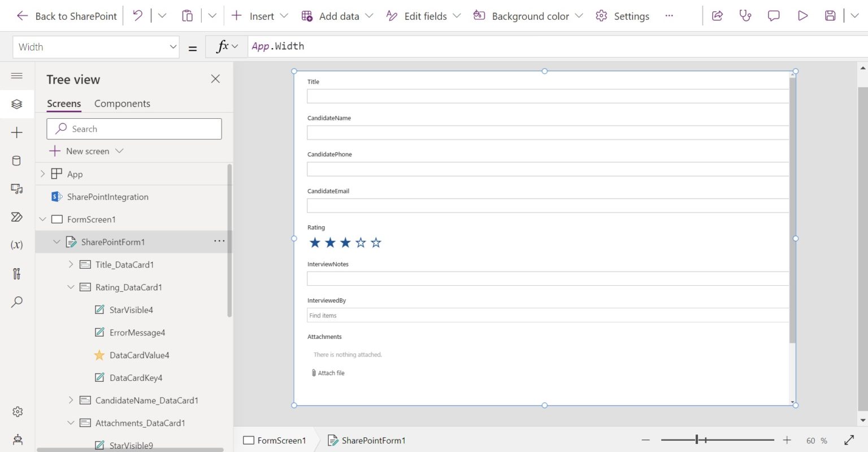Click the Attach file link
The height and width of the screenshot is (452, 868).
[328, 373]
